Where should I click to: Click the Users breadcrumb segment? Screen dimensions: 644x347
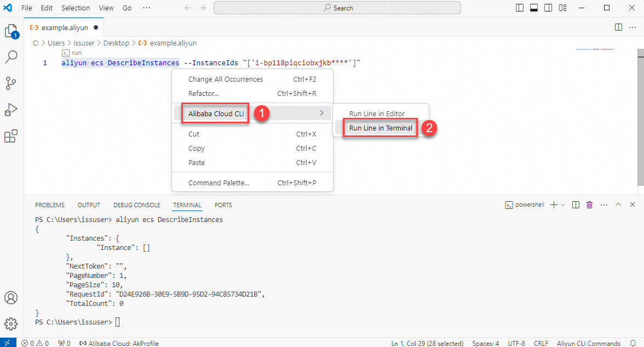click(56, 43)
